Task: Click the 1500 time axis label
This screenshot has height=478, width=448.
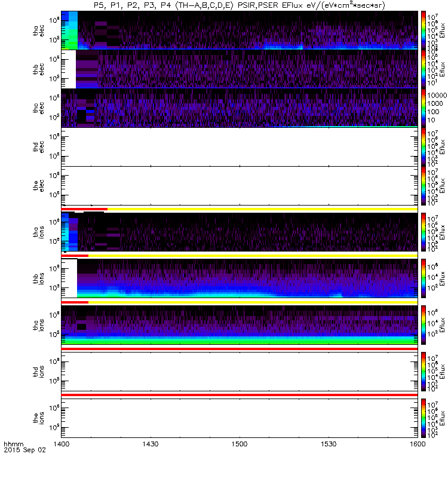Action: pyautogui.click(x=240, y=444)
